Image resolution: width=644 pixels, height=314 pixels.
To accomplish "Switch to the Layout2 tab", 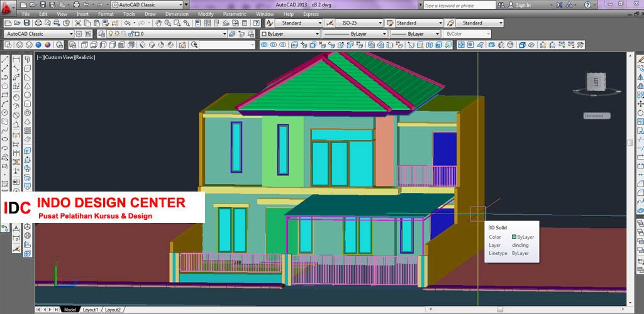I will coord(113,310).
